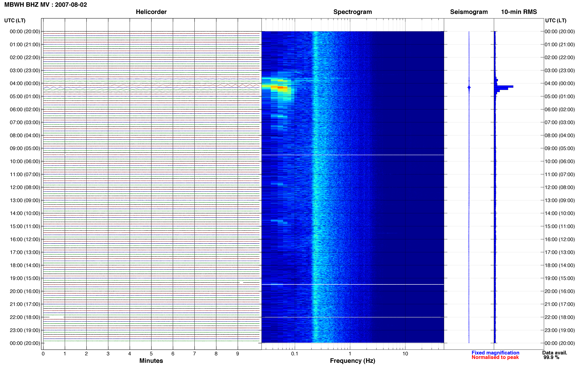Click the white data gap line near 09:30
The width and height of the screenshot is (588, 368).
tap(352, 155)
